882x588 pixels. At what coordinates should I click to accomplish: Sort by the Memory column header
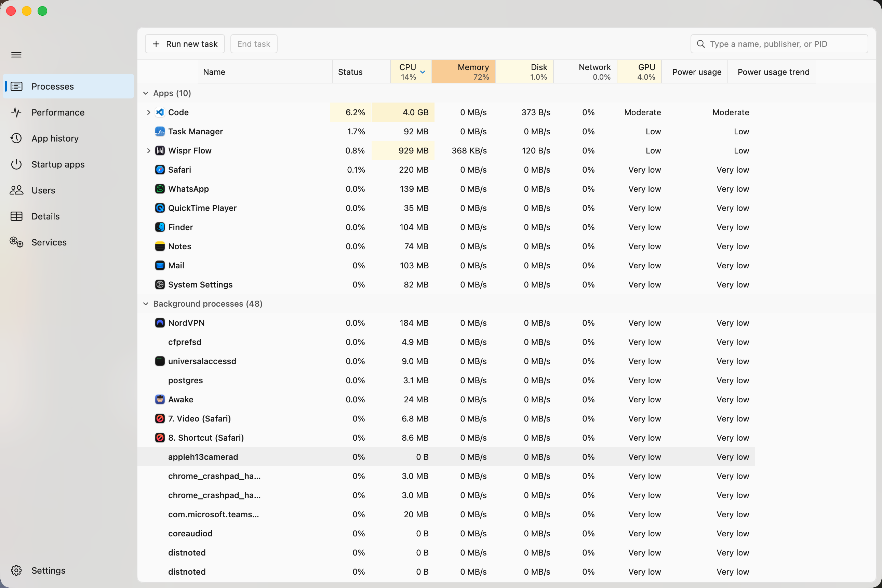(464, 72)
